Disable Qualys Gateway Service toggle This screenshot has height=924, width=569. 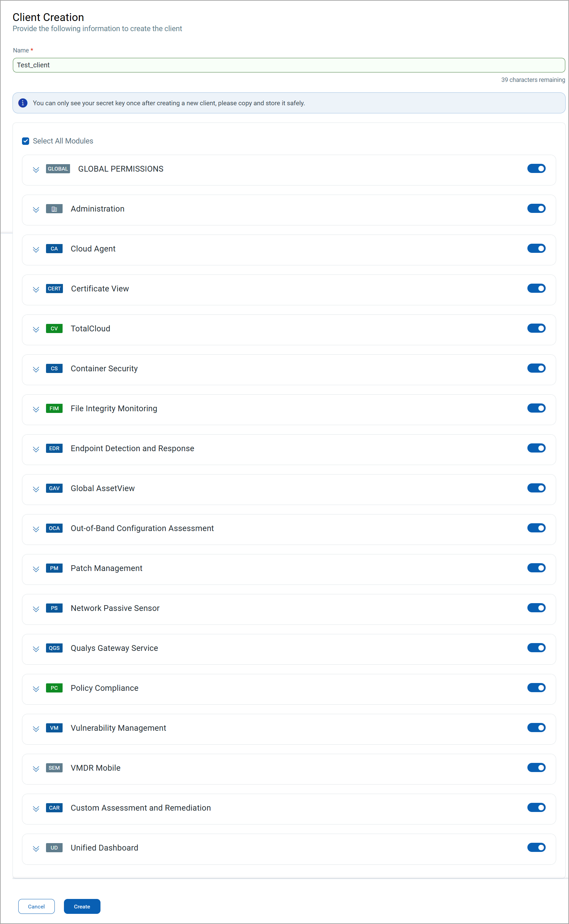536,647
